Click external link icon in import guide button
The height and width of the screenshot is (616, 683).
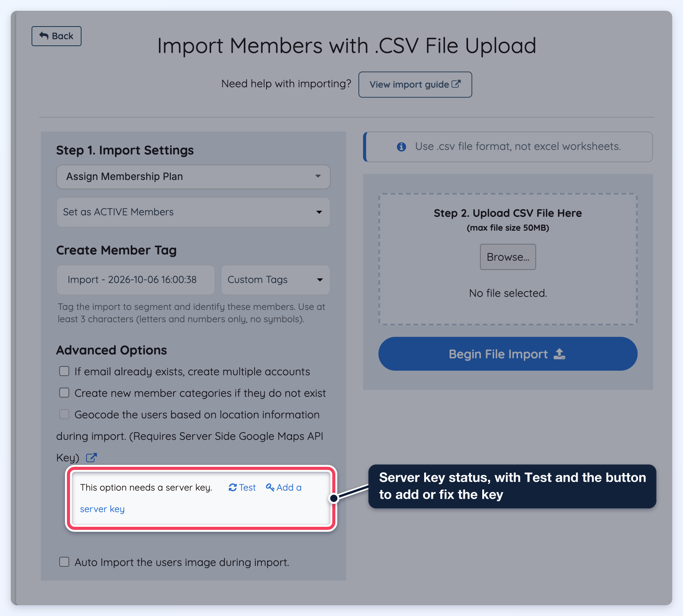pos(456,84)
